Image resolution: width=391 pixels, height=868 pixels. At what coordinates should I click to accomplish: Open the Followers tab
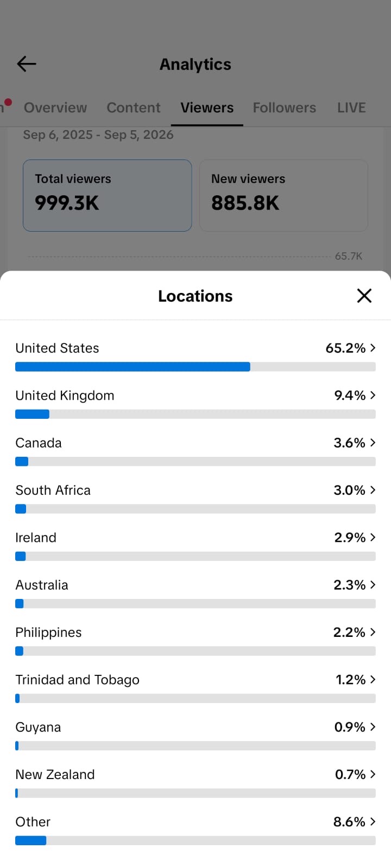[285, 107]
